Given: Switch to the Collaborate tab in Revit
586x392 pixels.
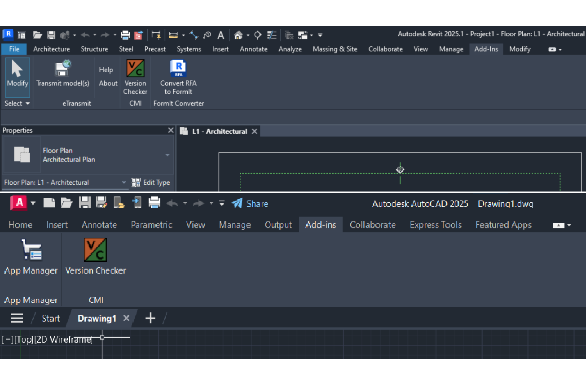Looking at the screenshot, I should click(x=386, y=49).
